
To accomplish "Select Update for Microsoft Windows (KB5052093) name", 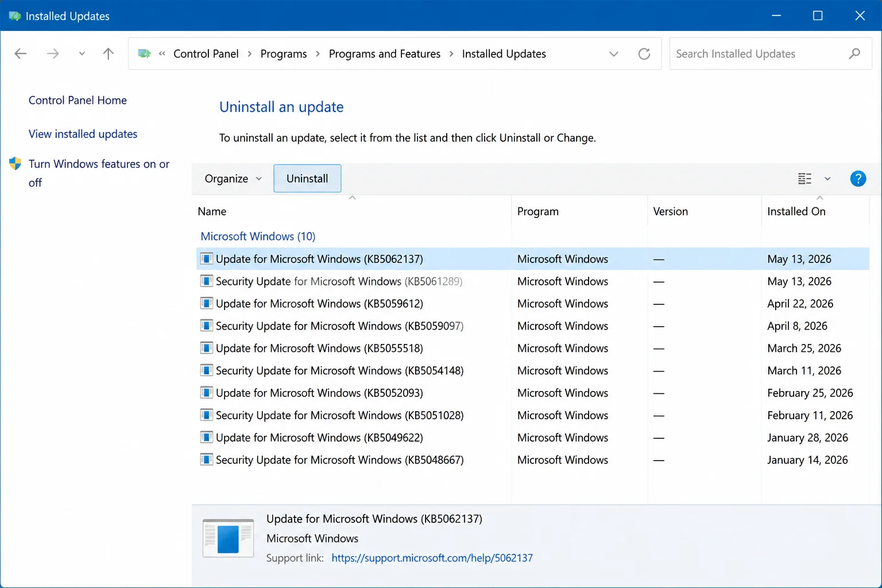I will point(319,393).
